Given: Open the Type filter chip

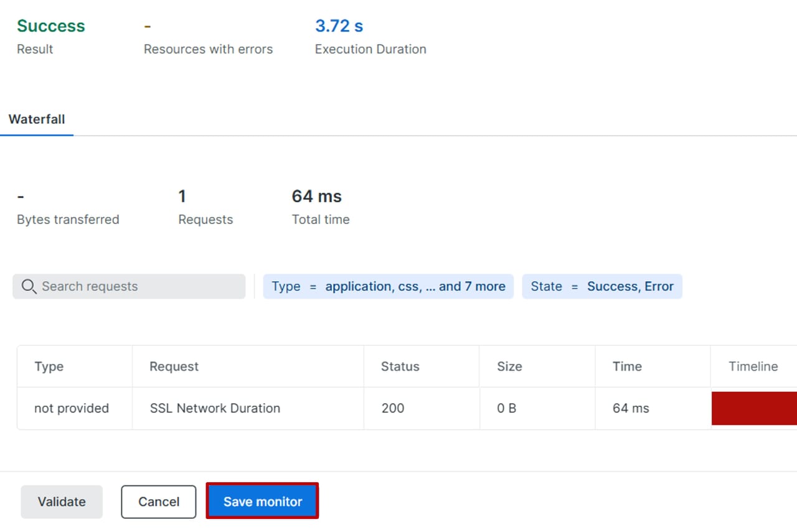Looking at the screenshot, I should (388, 286).
